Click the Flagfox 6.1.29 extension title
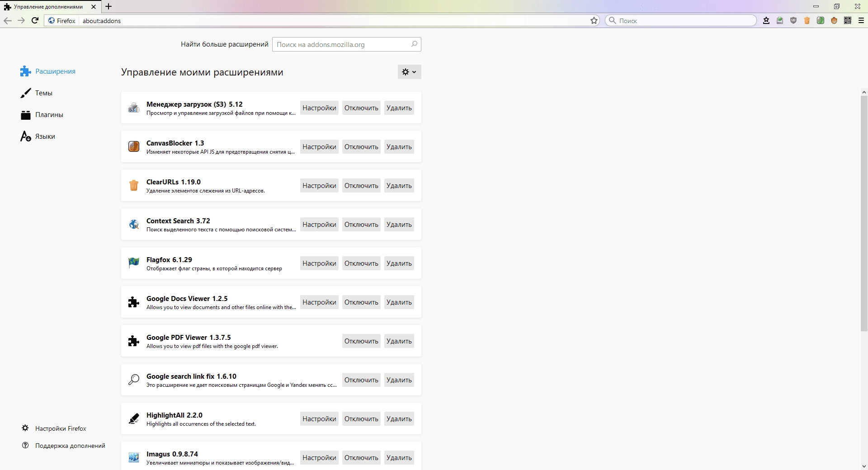 tap(169, 259)
